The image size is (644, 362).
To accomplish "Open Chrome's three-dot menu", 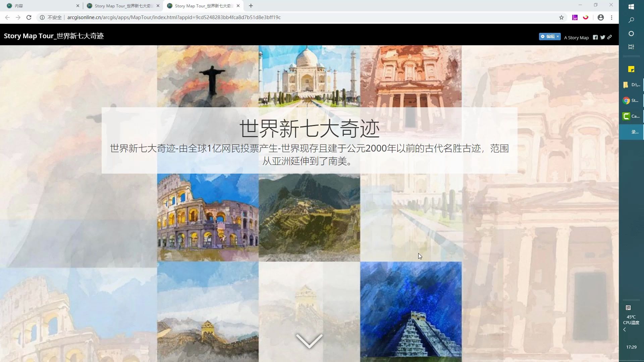I will click(611, 17).
